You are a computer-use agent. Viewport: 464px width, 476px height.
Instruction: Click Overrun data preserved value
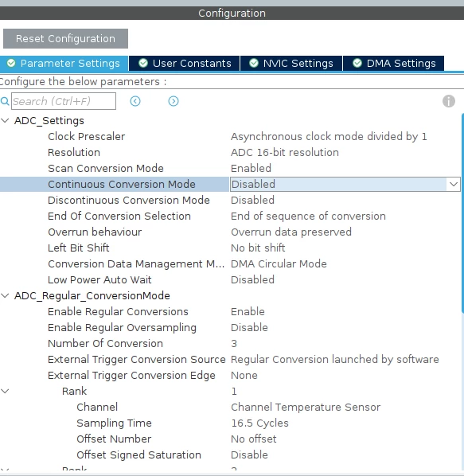tap(291, 232)
